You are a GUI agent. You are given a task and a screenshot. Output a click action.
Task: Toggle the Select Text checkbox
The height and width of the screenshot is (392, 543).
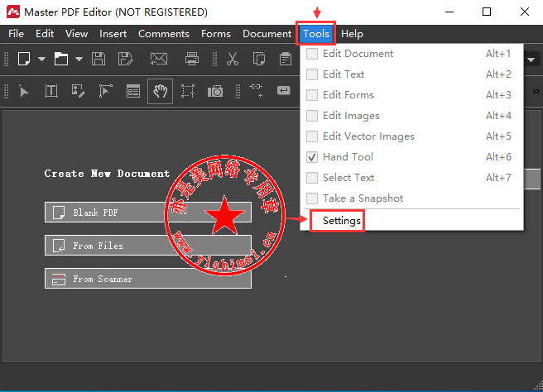click(312, 178)
